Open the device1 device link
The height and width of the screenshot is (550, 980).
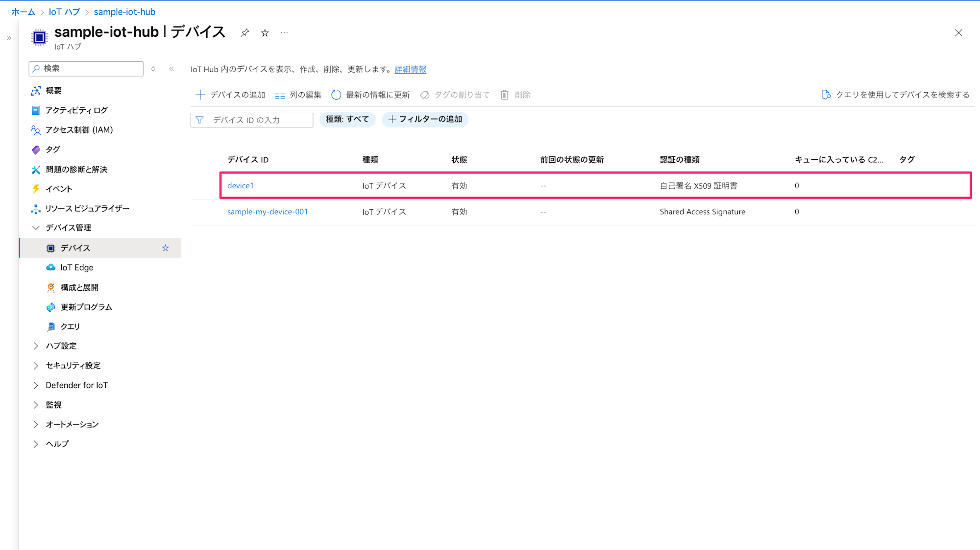coord(240,186)
